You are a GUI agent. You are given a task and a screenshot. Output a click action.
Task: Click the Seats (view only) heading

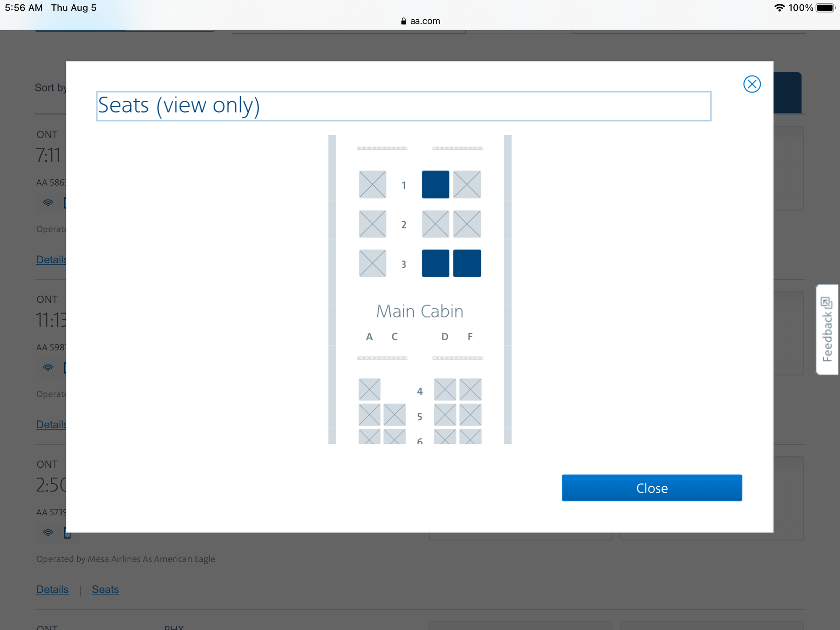[179, 105]
